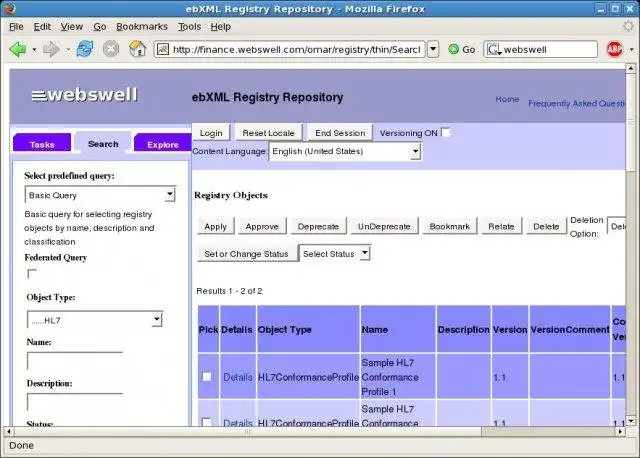640x458 pixels.
Task: Open the Bookmarks menu
Action: pyautogui.click(x=142, y=27)
